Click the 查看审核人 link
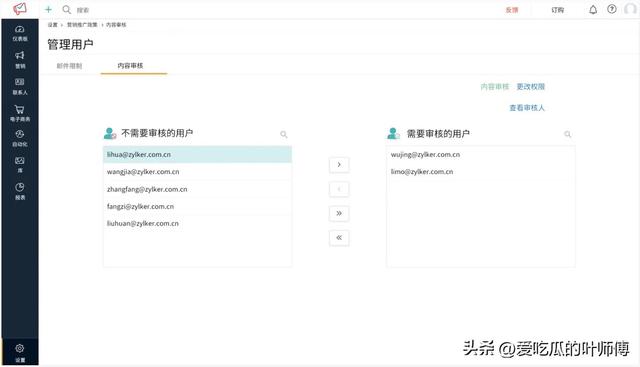The height and width of the screenshot is (367, 640). click(x=527, y=108)
